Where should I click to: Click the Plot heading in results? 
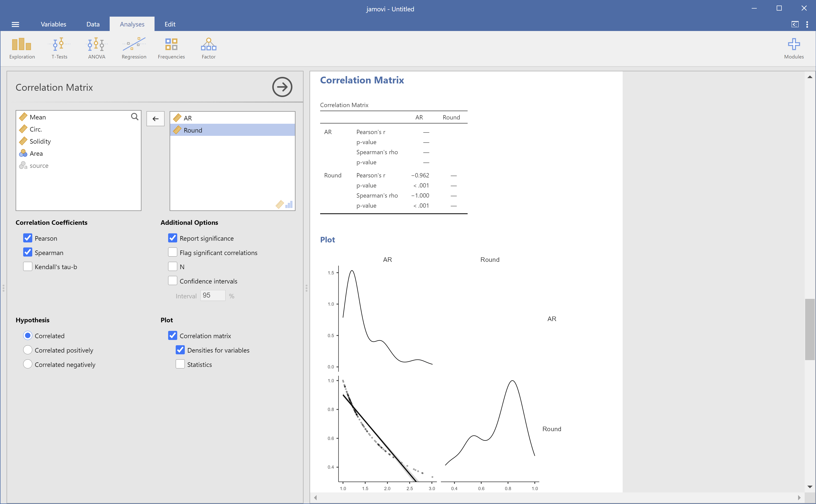click(x=327, y=240)
